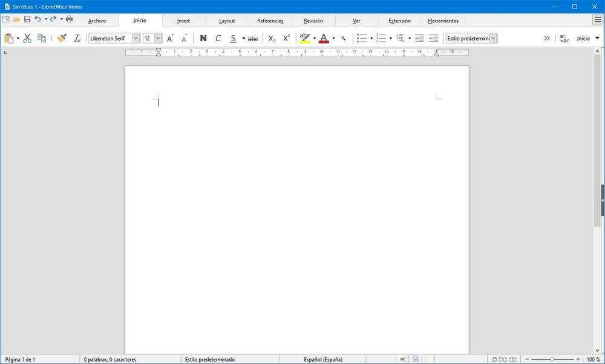Click the Find and Replace icon
605x364 pixels.
pyautogui.click(x=564, y=38)
